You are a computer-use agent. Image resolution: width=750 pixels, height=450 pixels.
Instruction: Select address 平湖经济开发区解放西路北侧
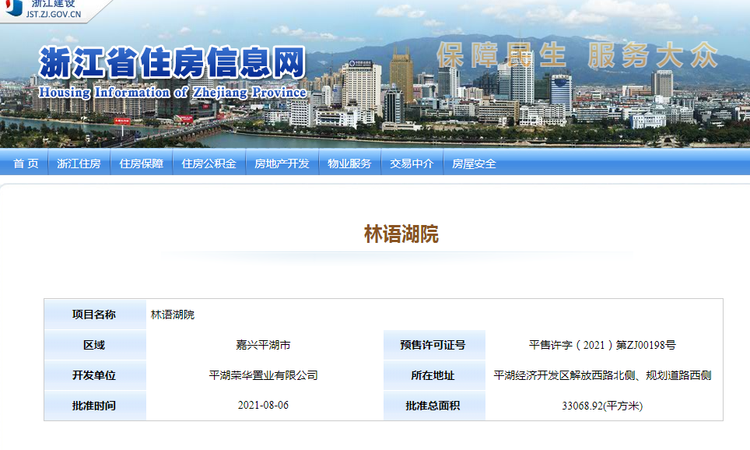(x=564, y=375)
